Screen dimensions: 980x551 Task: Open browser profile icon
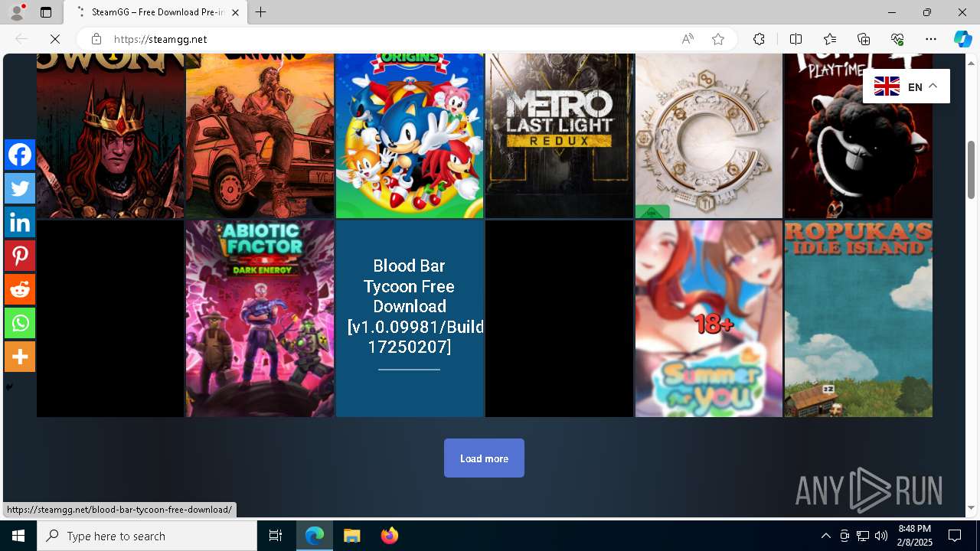(17, 12)
